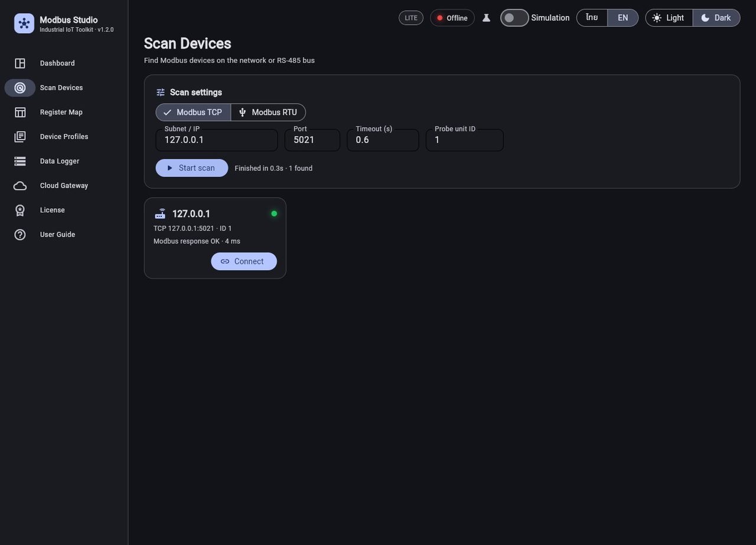The height and width of the screenshot is (545, 756).
Task: Connect to device 127.0.0.1
Action: pyautogui.click(x=244, y=261)
